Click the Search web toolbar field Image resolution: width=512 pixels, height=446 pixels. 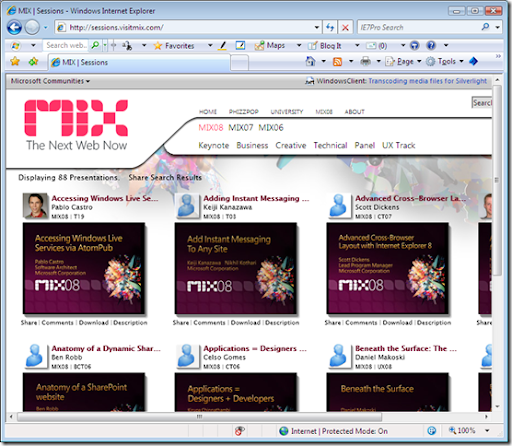[x=66, y=45]
